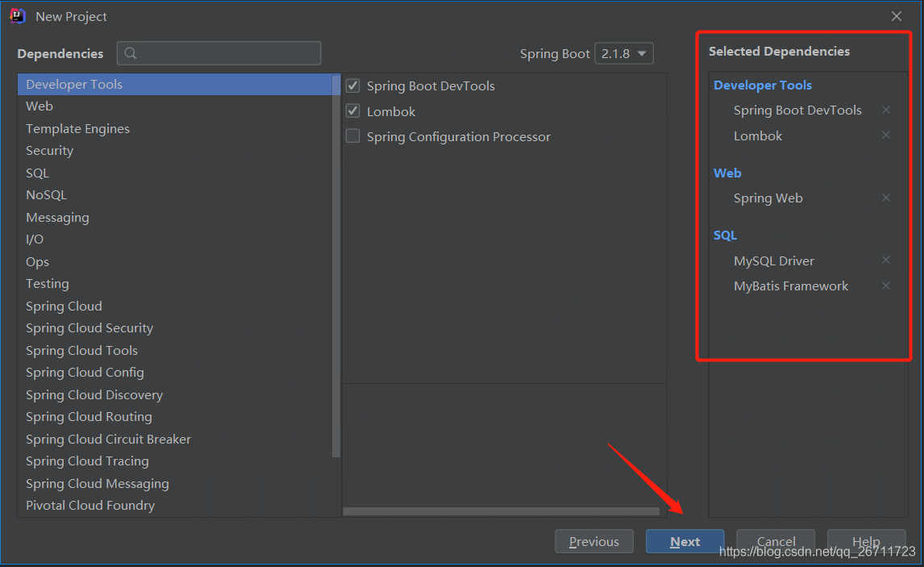
Task: Open Spring Cloud Routing category
Action: [179, 417]
